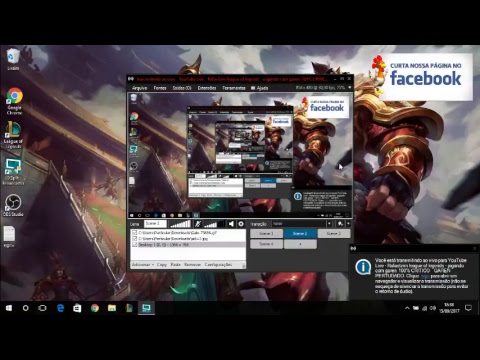
Task: Toggle checkbox for the .gif source
Action: pos(135,232)
